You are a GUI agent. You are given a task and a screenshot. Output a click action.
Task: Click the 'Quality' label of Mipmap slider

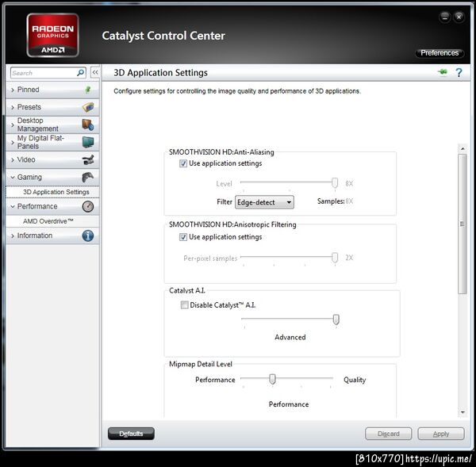coord(355,380)
